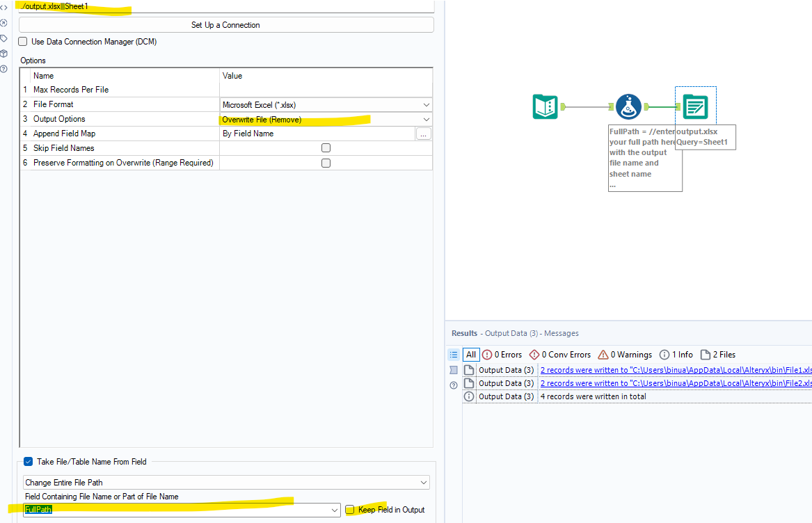This screenshot has height=523, width=812.
Task: Open the File Format dropdown
Action: [x=326, y=104]
